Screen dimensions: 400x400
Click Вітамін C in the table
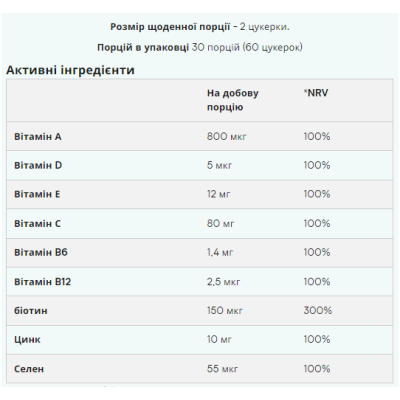coord(37,223)
